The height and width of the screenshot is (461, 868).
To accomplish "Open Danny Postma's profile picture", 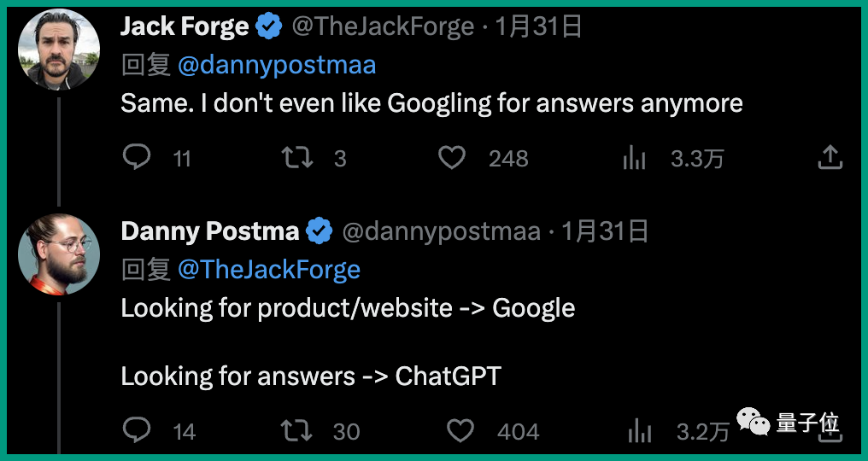I will [x=59, y=254].
